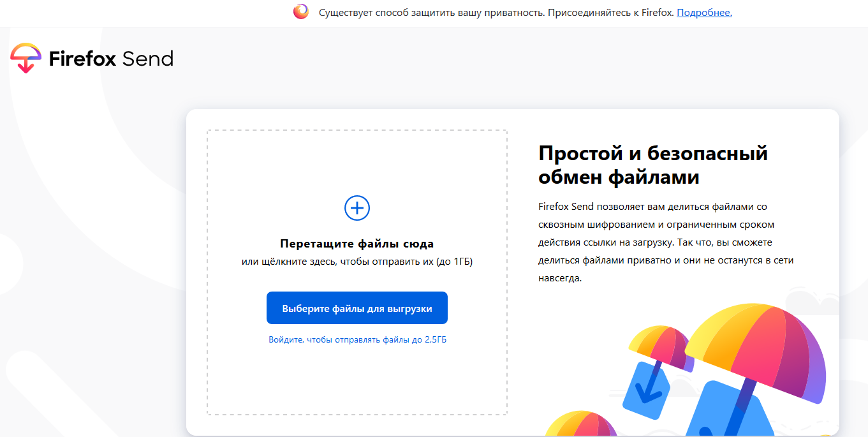Click the Firefox browser icon in top banner
The image size is (868, 437).
pos(301,12)
